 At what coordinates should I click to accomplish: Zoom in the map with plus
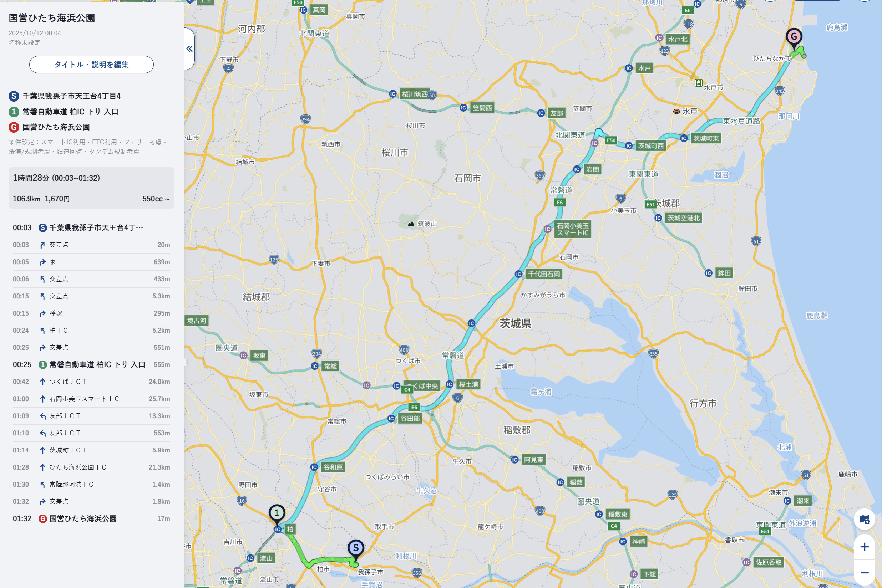(865, 547)
